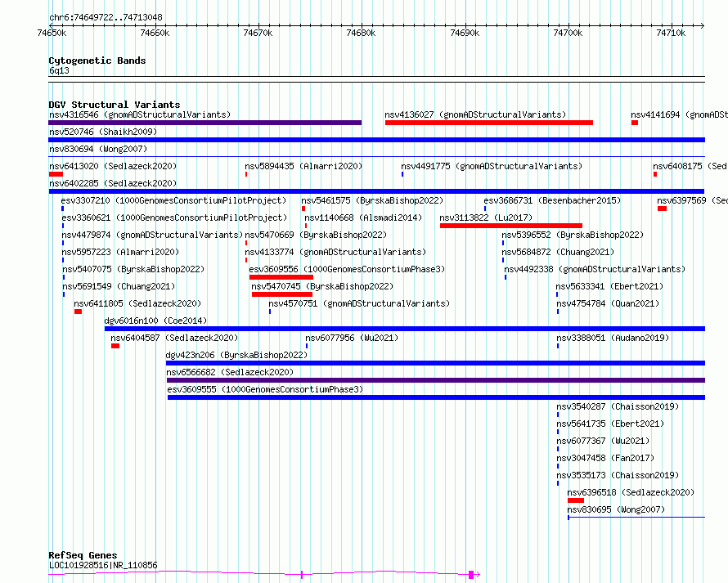Open dgv423n206 (ByrskaBishop2022) label
The width and height of the screenshot is (728, 583).
coord(236,355)
